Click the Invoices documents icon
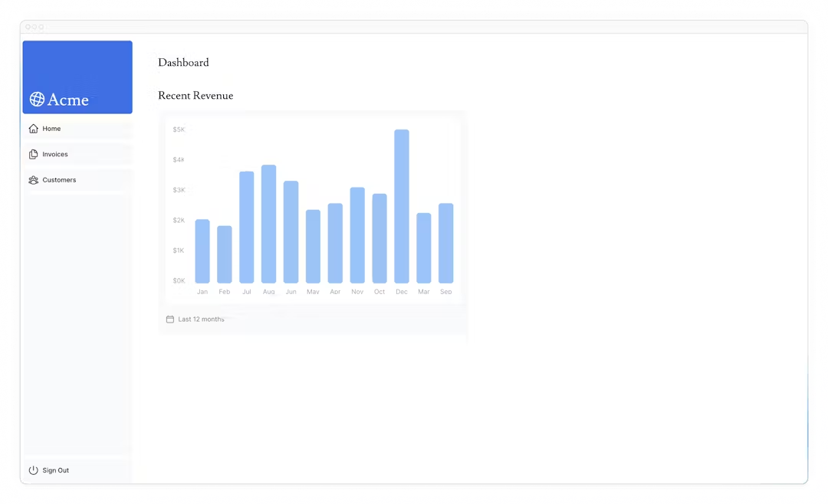 coord(33,154)
